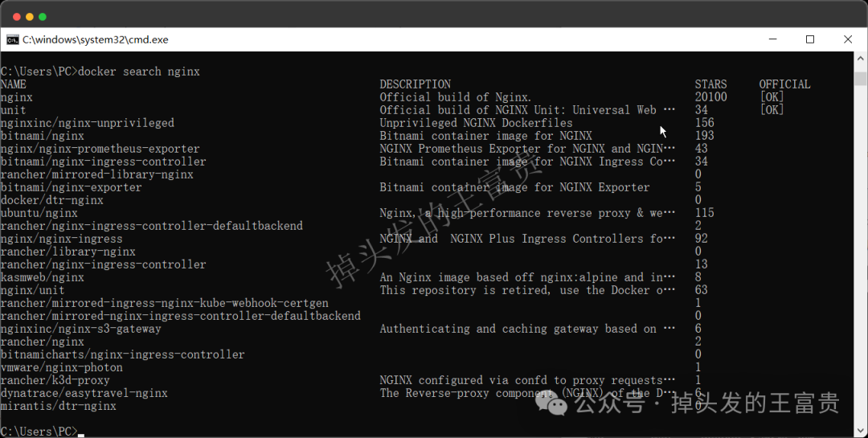Click the 'kasmweb/nginx' entry

tap(43, 277)
